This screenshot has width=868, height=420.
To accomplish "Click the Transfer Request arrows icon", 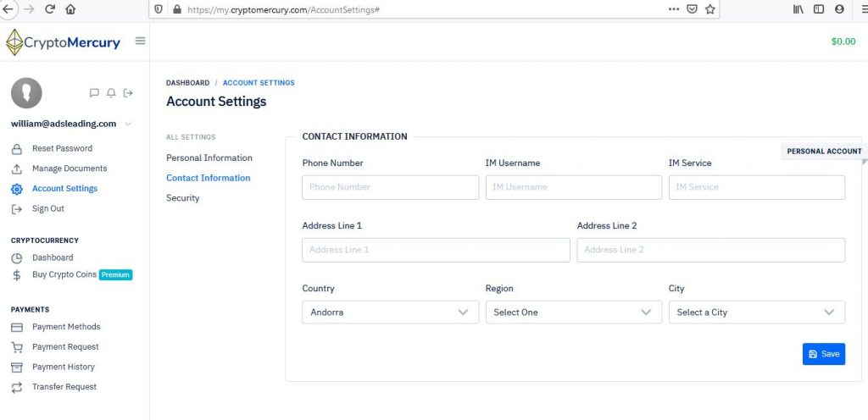I will pyautogui.click(x=17, y=387).
